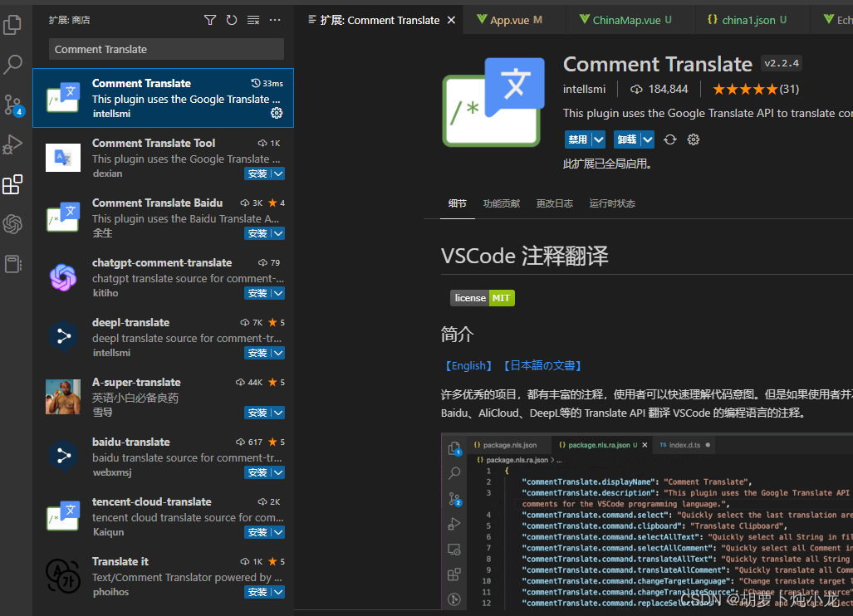Expand install dropdown for Comment Translate Tool
This screenshot has width=853, height=616.
[x=278, y=174]
